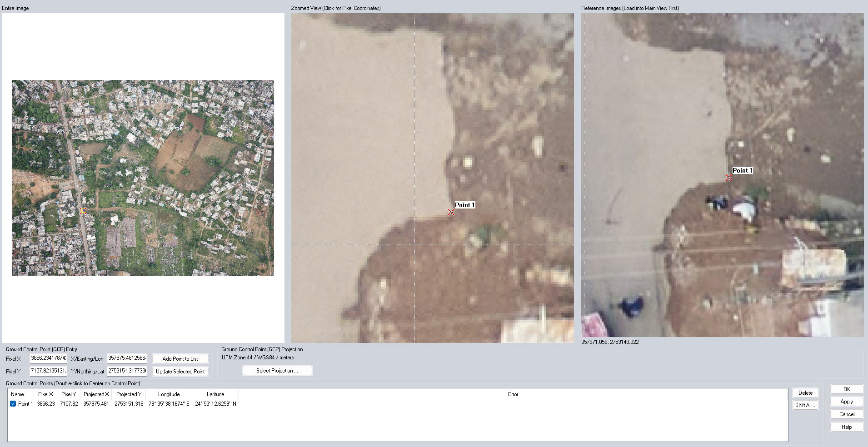The height and width of the screenshot is (447, 868).
Task: Click the Y/Northing/Lat input field
Action: point(127,371)
